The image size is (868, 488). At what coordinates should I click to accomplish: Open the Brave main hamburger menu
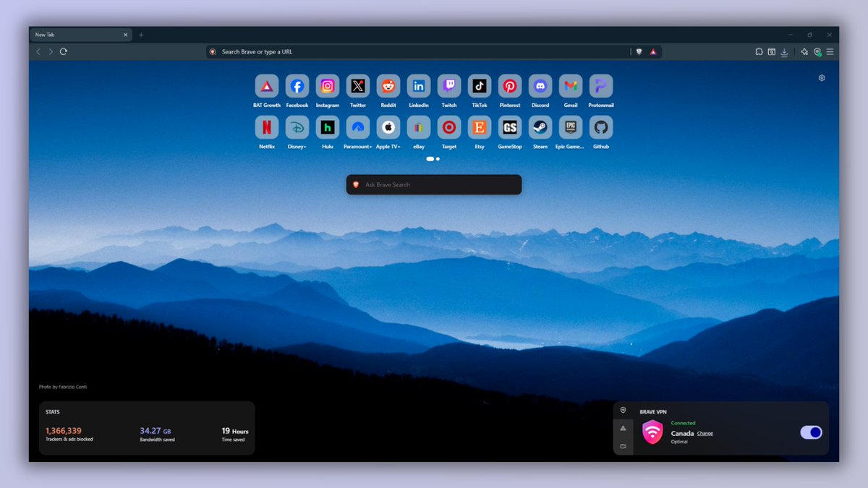click(830, 52)
